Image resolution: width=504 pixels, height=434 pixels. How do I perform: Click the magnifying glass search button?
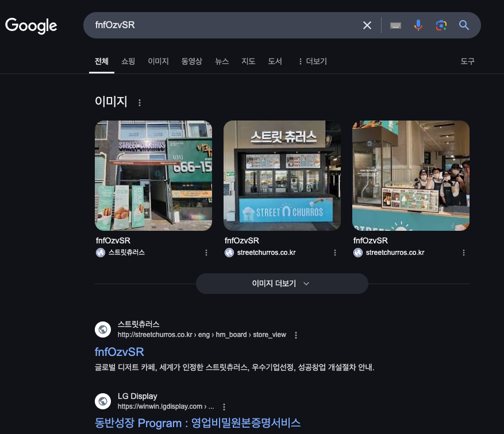click(464, 25)
